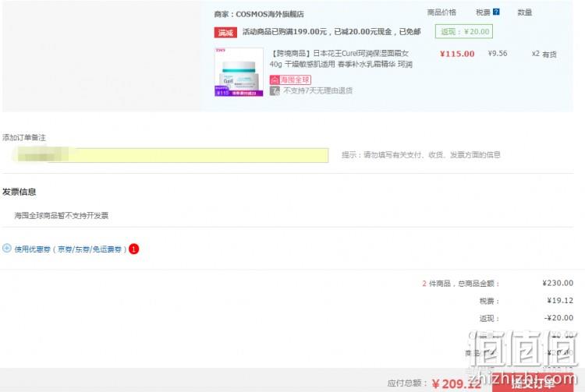Click the red coupon count badge
Image resolution: width=585 pixels, height=392 pixels.
(133, 249)
